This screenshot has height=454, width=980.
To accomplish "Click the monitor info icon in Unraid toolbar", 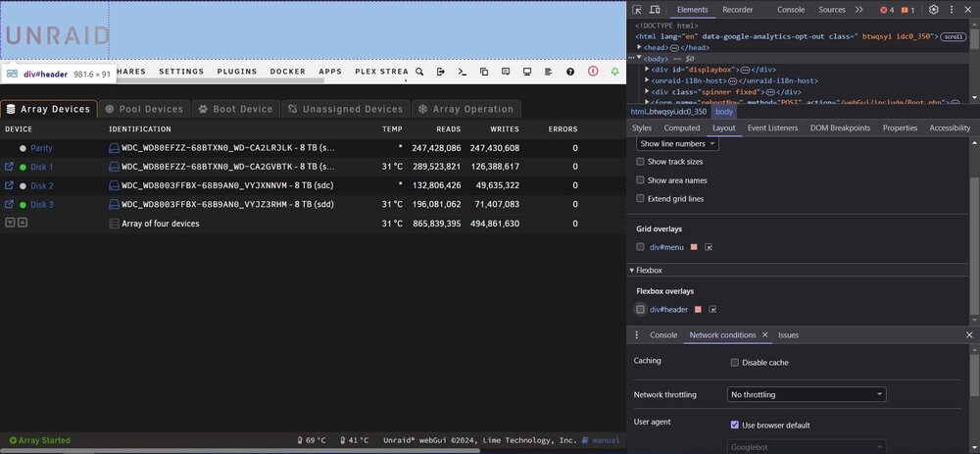I will tap(527, 72).
